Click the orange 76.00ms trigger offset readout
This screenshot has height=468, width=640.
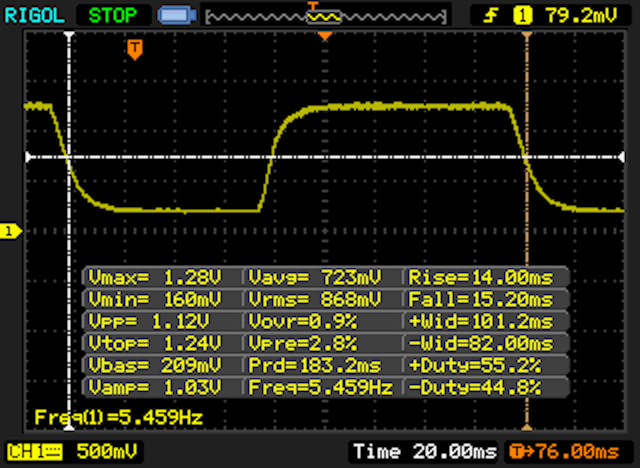[564, 452]
